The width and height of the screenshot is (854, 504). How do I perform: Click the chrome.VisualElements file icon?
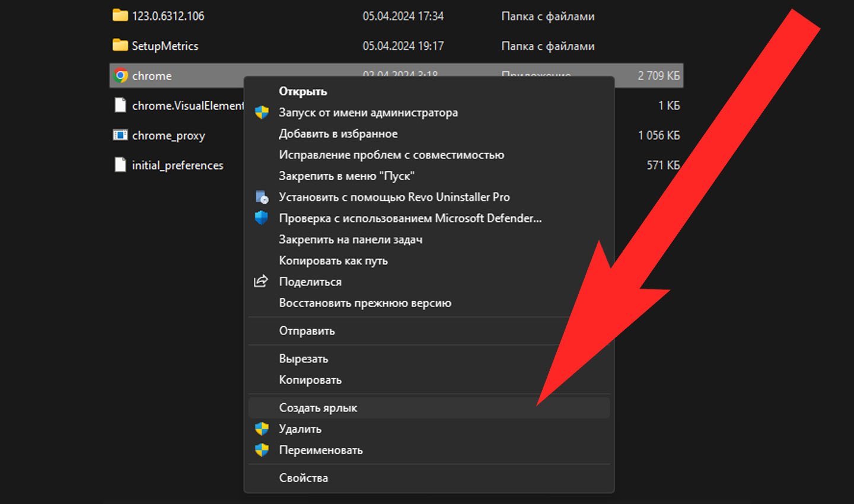click(120, 106)
